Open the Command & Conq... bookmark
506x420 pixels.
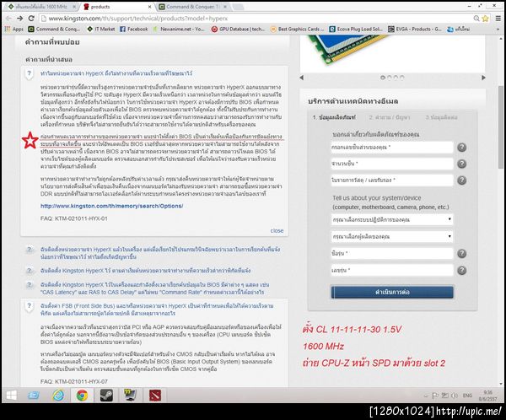click(x=54, y=29)
